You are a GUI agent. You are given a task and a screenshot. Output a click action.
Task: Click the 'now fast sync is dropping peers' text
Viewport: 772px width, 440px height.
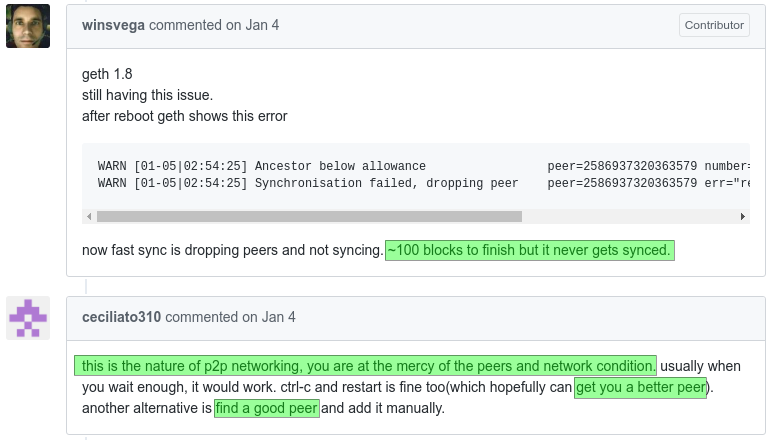pos(232,250)
